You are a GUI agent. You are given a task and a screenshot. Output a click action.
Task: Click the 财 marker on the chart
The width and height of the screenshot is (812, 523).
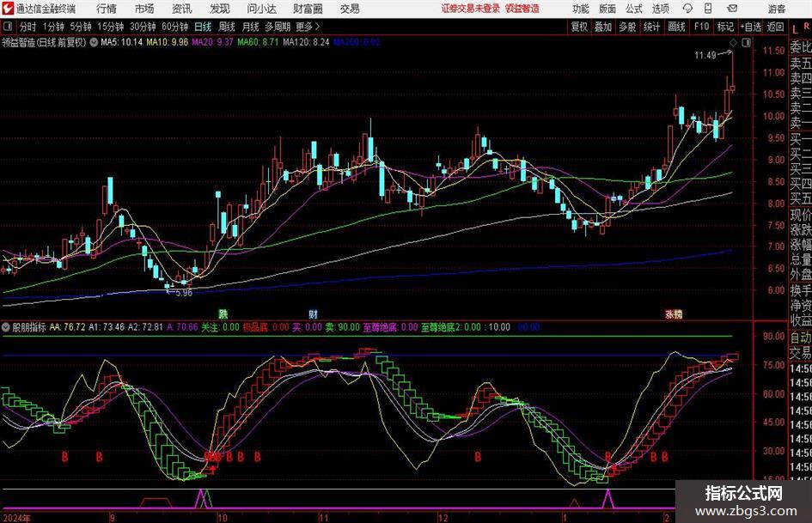pos(313,313)
